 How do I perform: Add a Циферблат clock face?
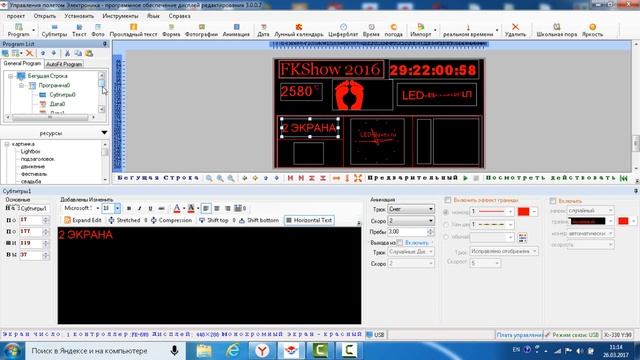pos(343,30)
